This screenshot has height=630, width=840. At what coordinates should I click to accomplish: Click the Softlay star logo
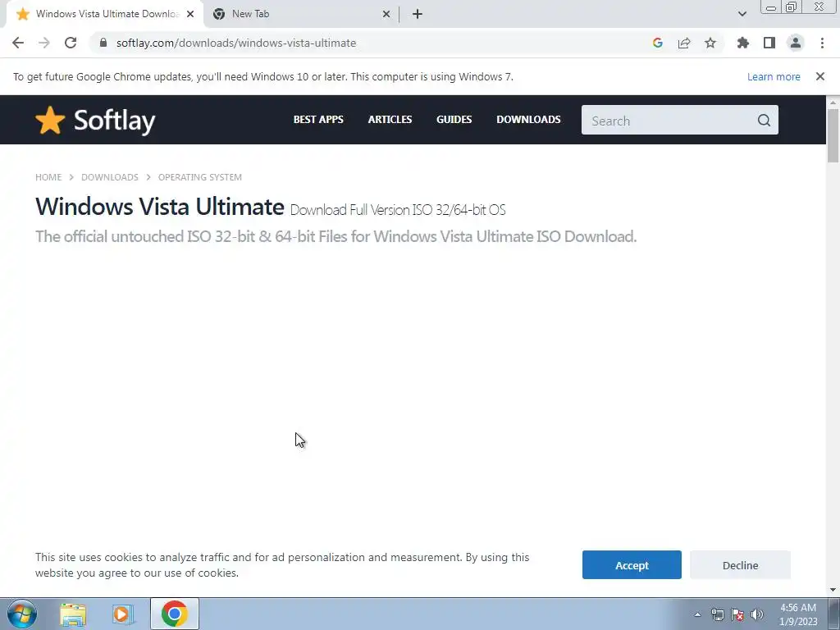50,120
